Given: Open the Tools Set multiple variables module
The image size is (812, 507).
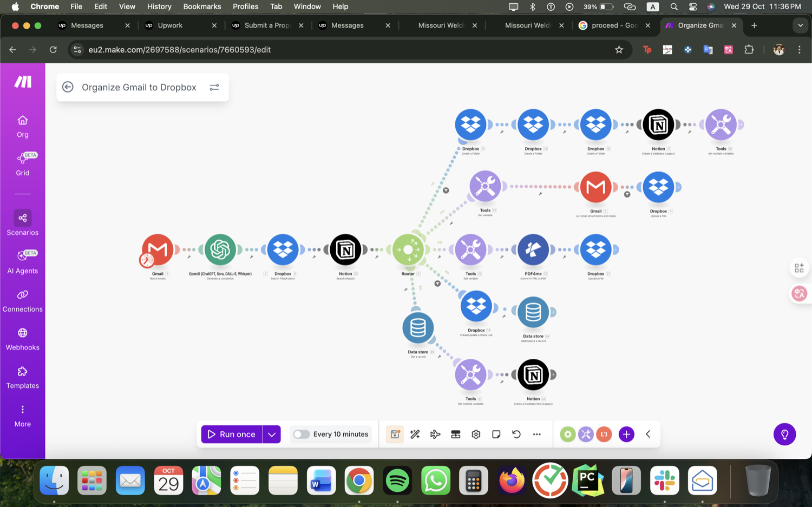Looking at the screenshot, I should (721, 124).
